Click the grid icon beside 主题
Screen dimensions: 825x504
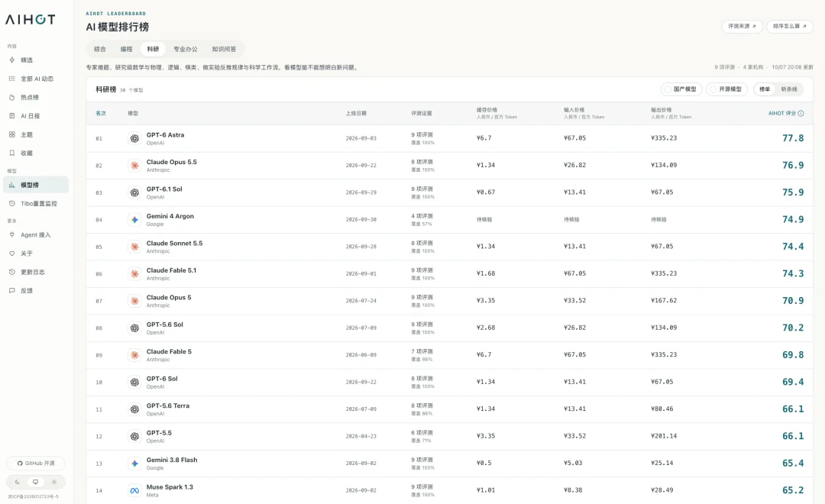[12, 134]
